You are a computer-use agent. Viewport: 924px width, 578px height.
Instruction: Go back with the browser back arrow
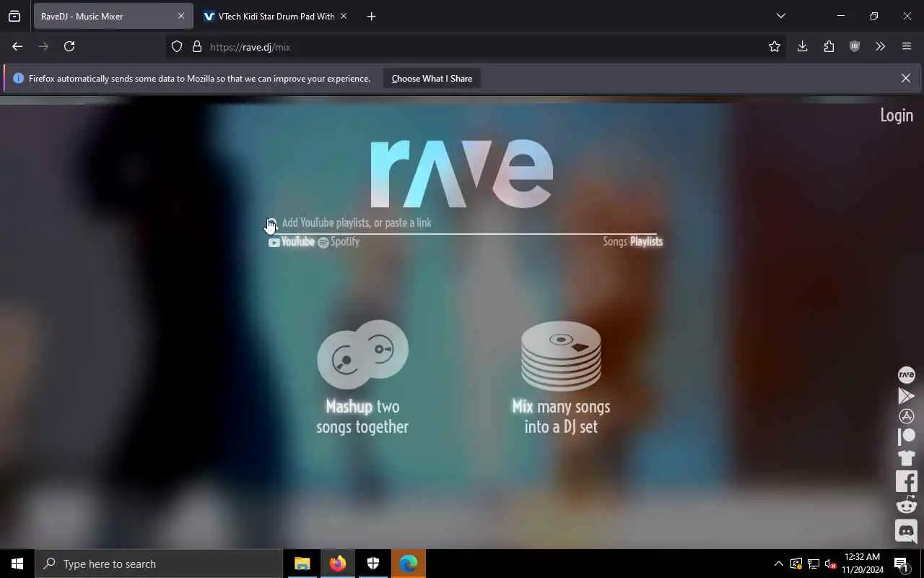[x=17, y=46]
